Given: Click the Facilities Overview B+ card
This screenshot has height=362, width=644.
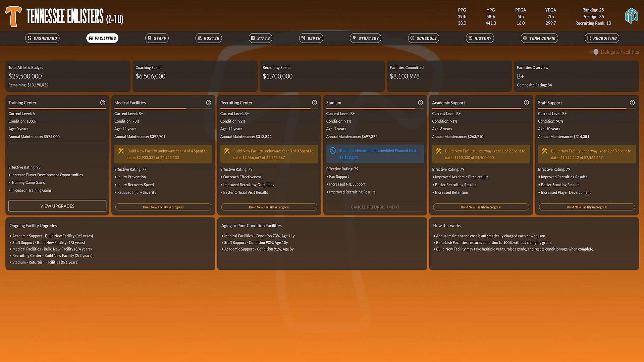Looking at the screenshot, I should [576, 76].
